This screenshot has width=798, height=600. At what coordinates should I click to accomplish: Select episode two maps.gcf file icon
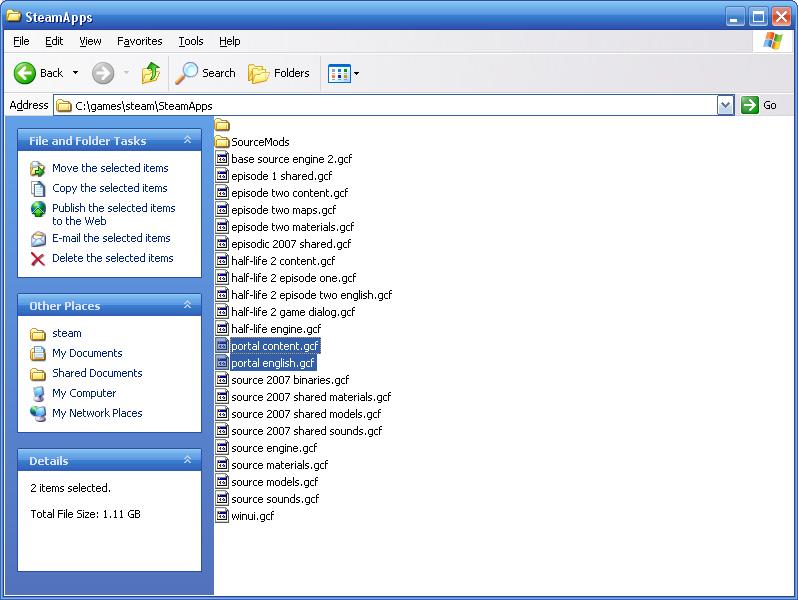point(222,209)
